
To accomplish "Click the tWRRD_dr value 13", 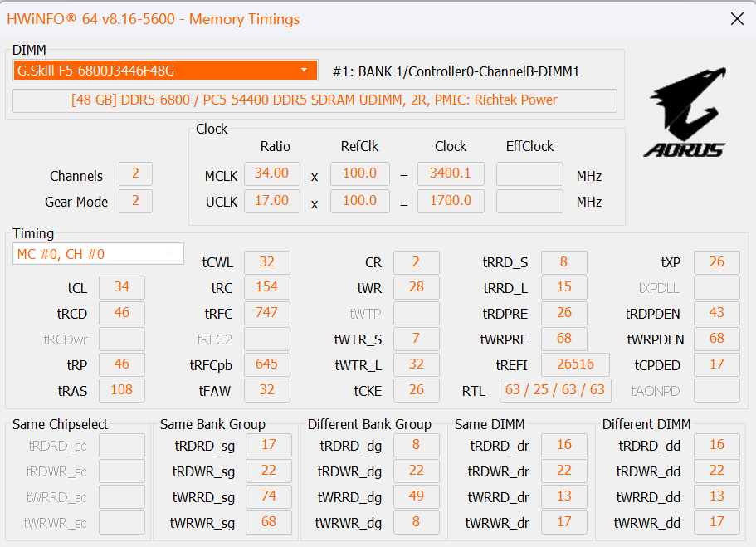I will pyautogui.click(x=564, y=497).
